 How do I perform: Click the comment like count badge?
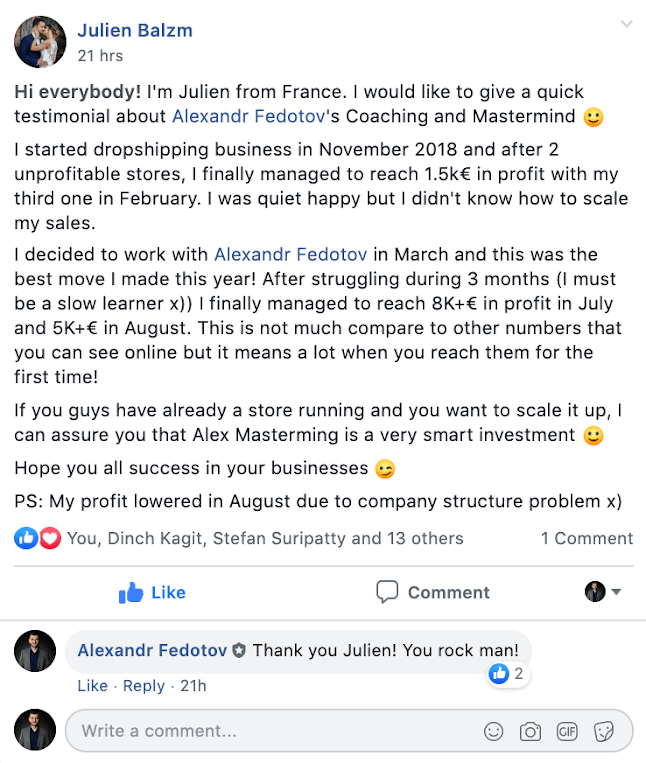click(508, 674)
